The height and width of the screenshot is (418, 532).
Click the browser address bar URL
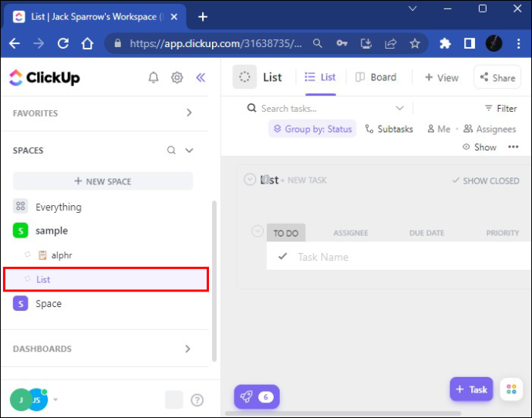tap(216, 43)
